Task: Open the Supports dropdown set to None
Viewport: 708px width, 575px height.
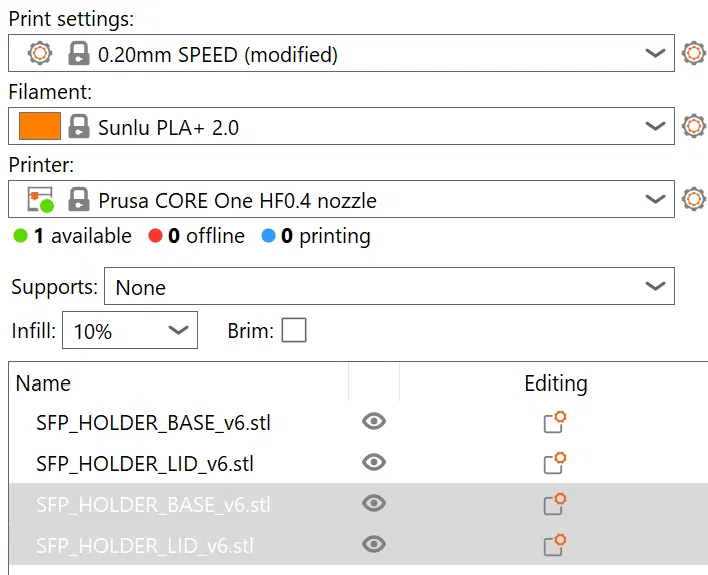Action: point(655,287)
